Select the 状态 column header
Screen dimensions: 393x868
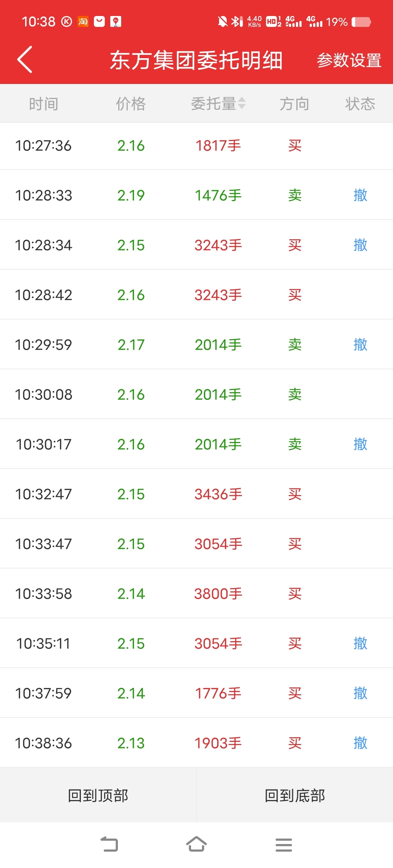click(x=360, y=104)
